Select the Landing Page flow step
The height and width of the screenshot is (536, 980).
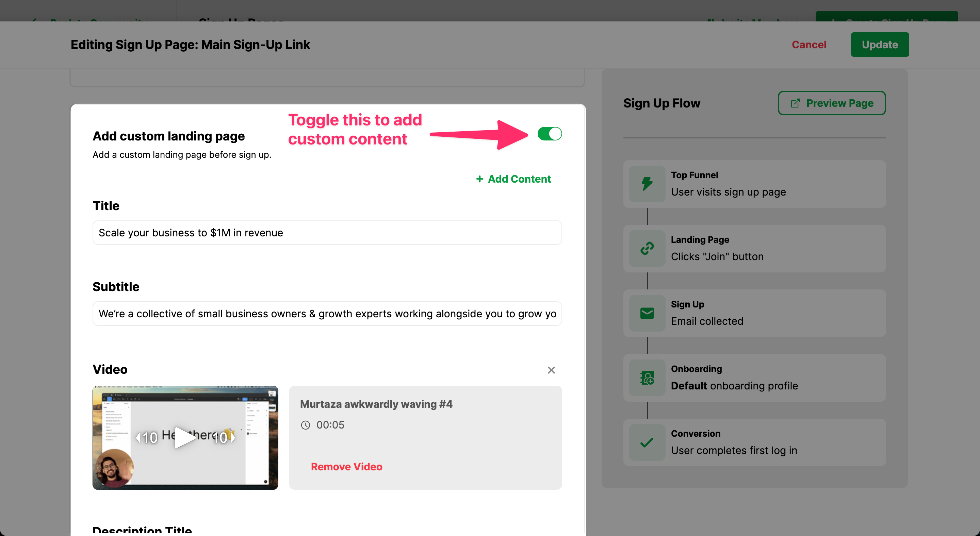coord(754,249)
